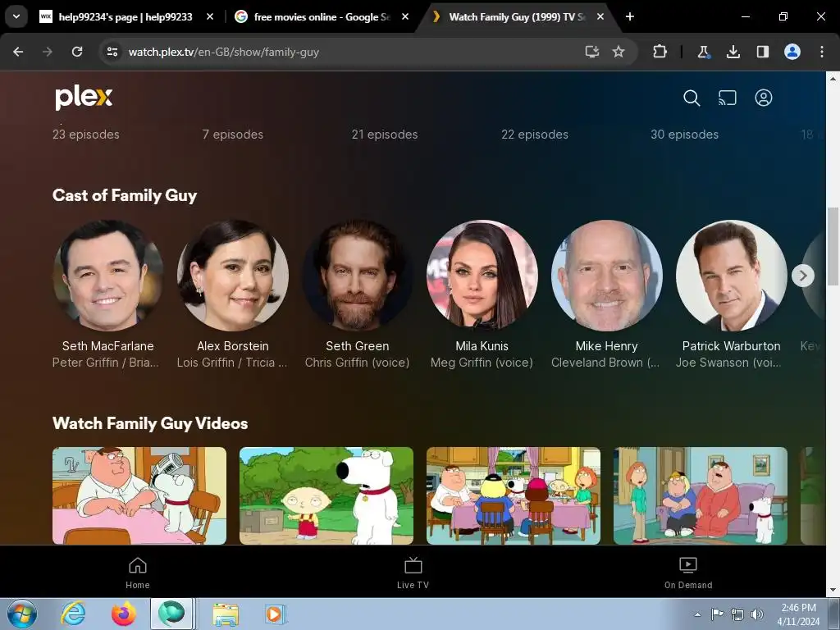
Task: Play video of family in living room
Action: [x=701, y=495]
